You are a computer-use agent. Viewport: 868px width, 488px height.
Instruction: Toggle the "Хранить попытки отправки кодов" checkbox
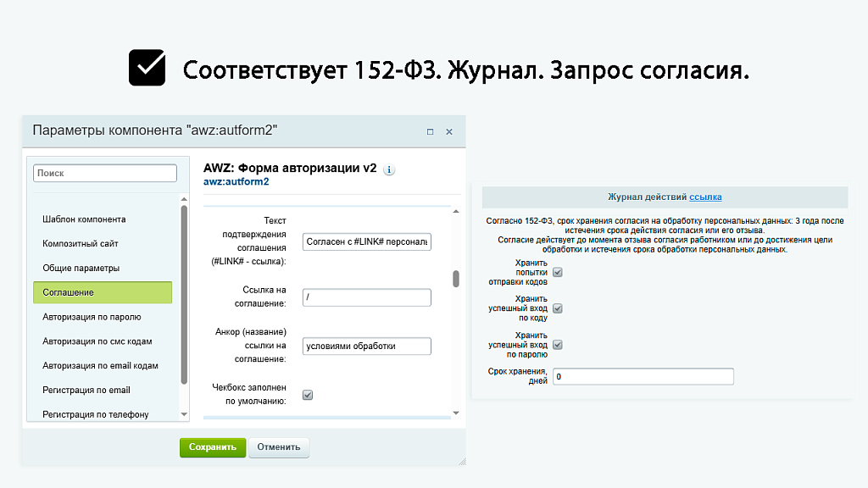pos(557,272)
